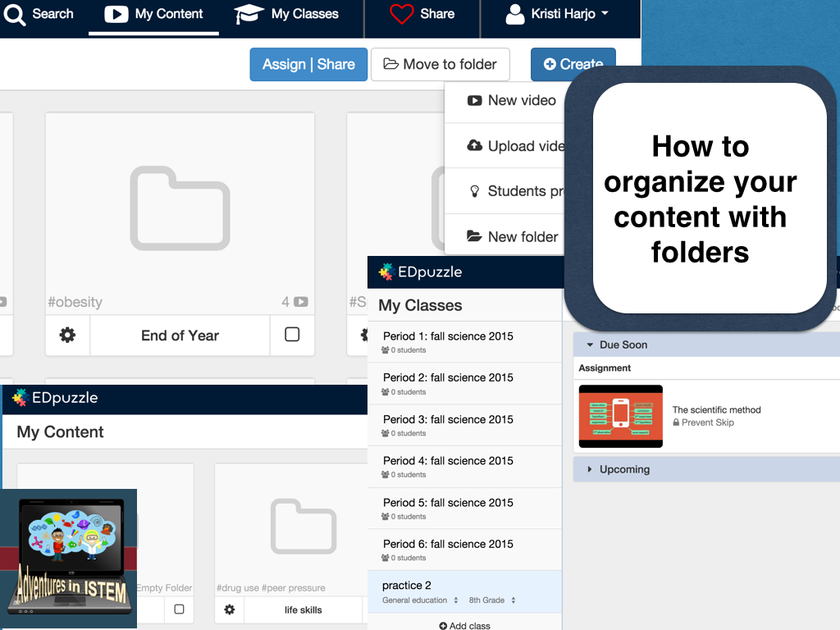840x630 pixels.
Task: Click the New video play icon
Action: click(475, 101)
